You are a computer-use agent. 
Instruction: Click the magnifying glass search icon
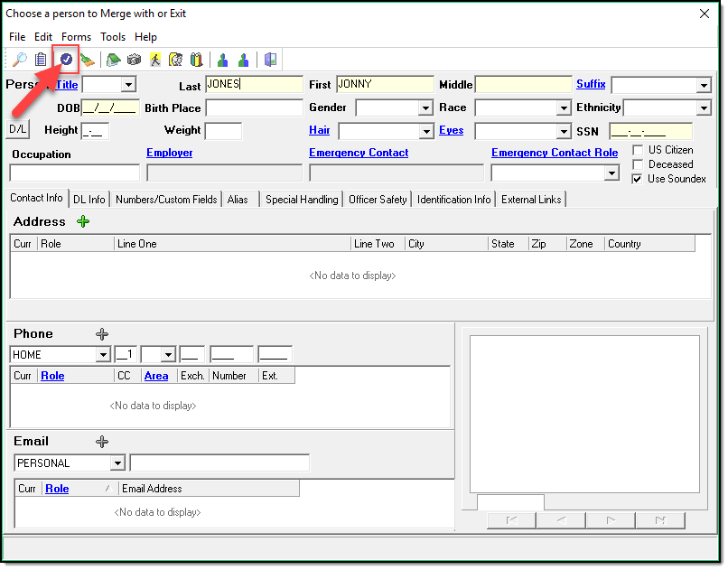pyautogui.click(x=19, y=60)
